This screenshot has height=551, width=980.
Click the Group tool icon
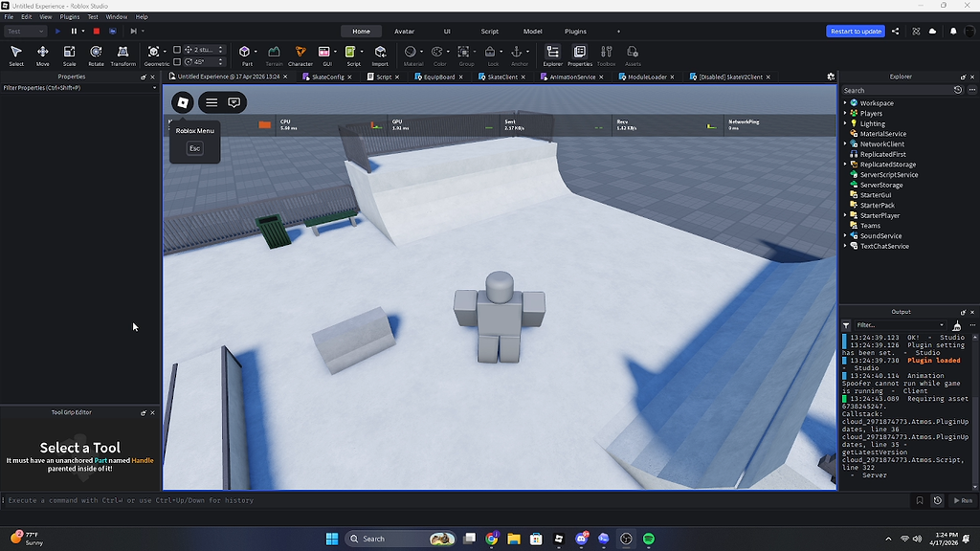[x=463, y=52]
